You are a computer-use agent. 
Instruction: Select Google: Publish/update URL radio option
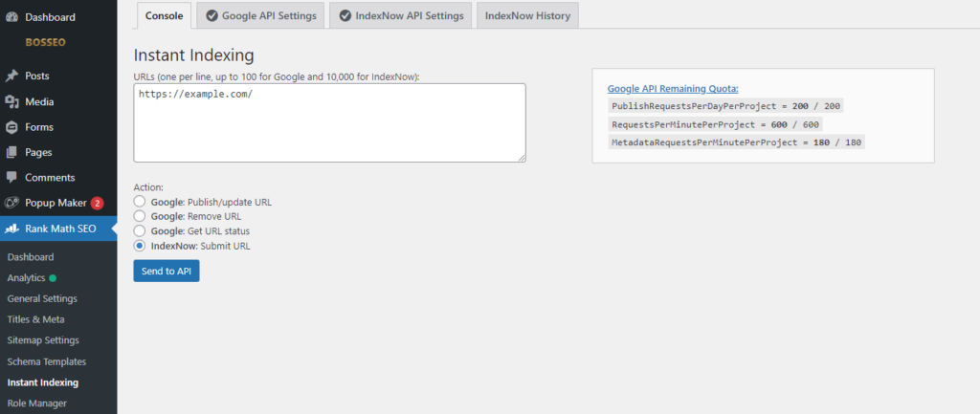pyautogui.click(x=140, y=202)
